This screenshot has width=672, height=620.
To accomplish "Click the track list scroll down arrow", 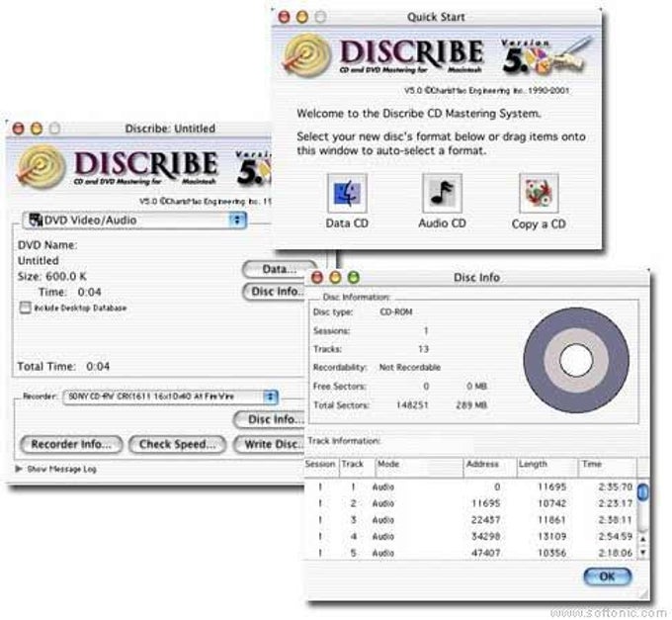I will (642, 552).
